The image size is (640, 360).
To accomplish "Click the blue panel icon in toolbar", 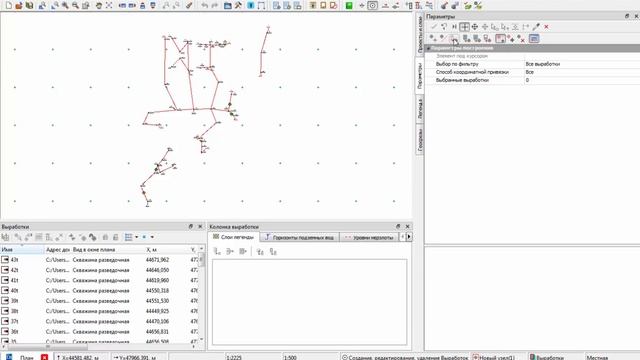I will click(251, 6).
